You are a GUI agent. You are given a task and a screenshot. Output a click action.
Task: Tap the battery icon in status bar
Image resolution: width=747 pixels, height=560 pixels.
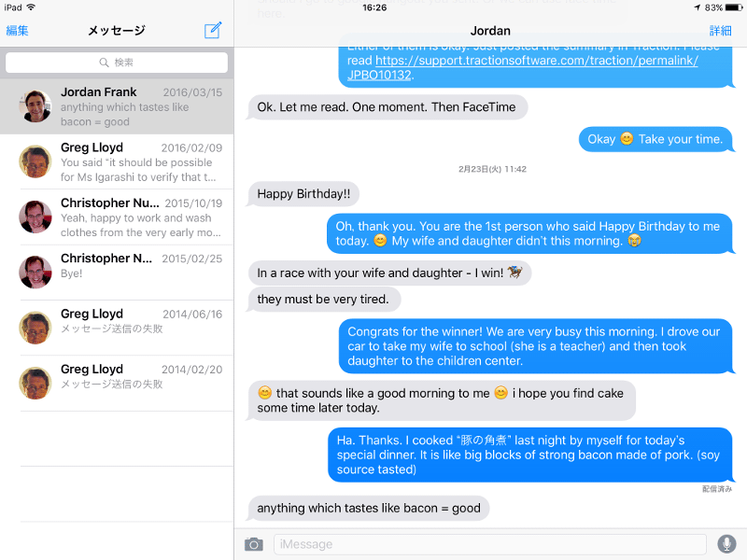point(734,7)
